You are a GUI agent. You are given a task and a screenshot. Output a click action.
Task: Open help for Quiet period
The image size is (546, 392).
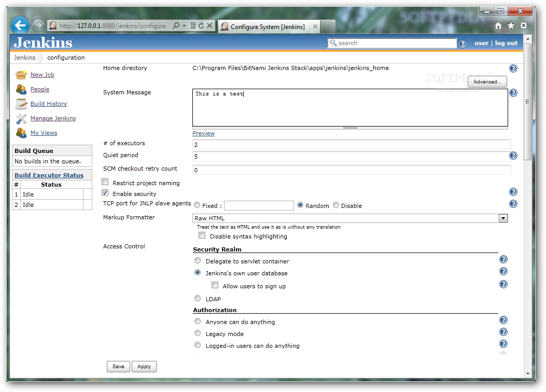point(513,156)
